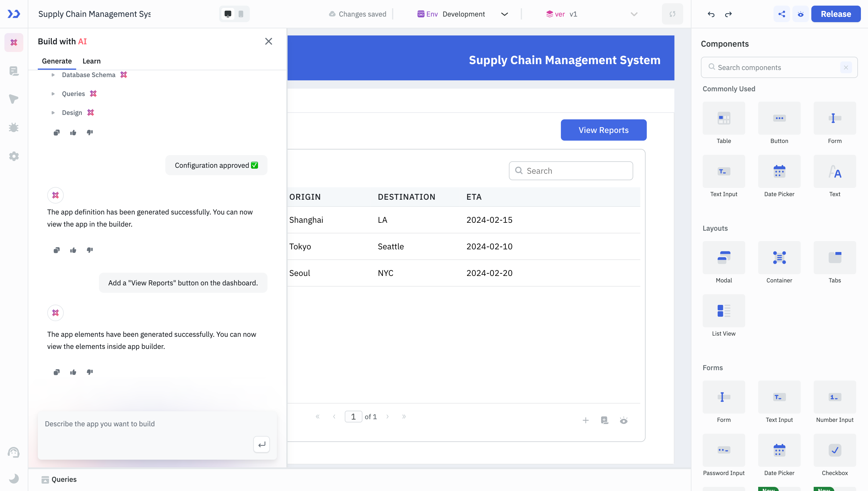This screenshot has height=491, width=868.
Task: Expand the Queries tree item
Action: 53,94
